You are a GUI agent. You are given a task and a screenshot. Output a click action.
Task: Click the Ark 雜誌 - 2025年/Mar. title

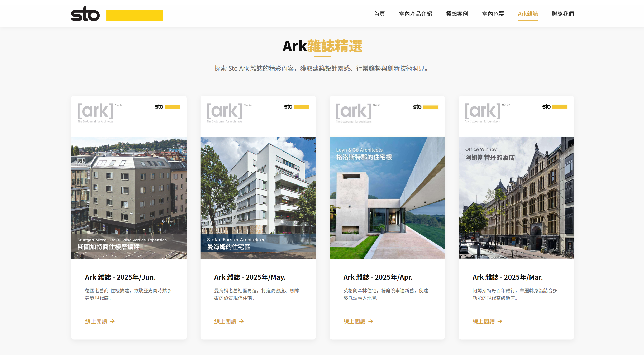[507, 277]
